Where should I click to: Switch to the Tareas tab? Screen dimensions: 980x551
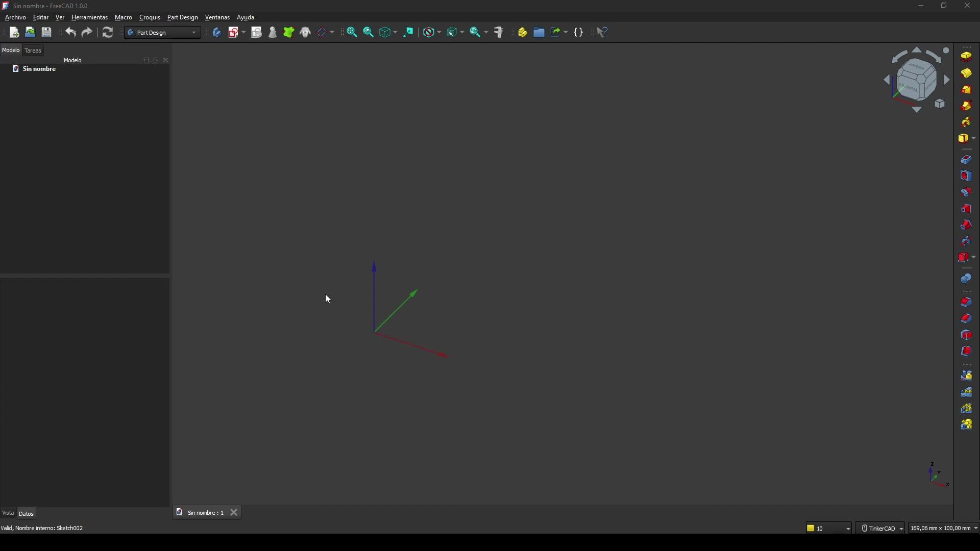33,51
